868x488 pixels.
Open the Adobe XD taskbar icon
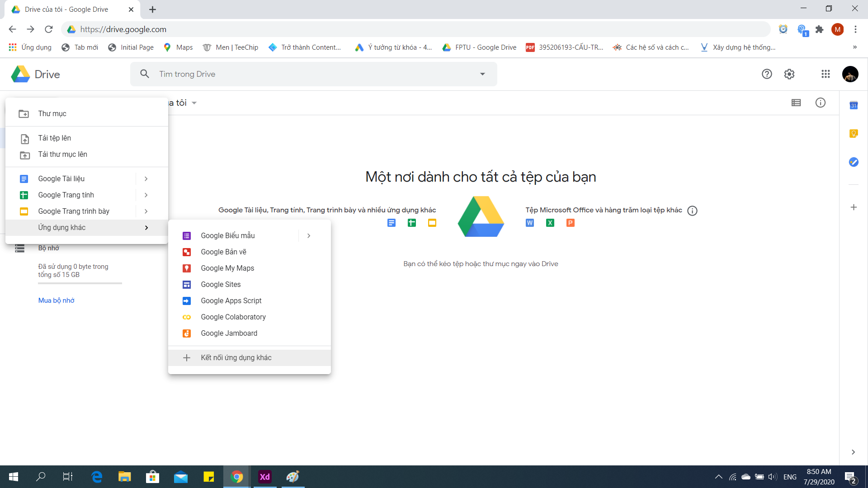coord(265,477)
